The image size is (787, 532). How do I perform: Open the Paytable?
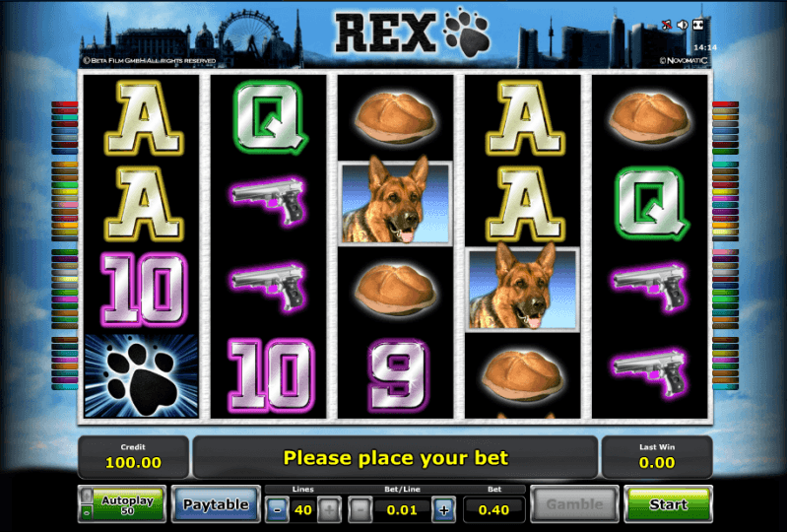[216, 503]
